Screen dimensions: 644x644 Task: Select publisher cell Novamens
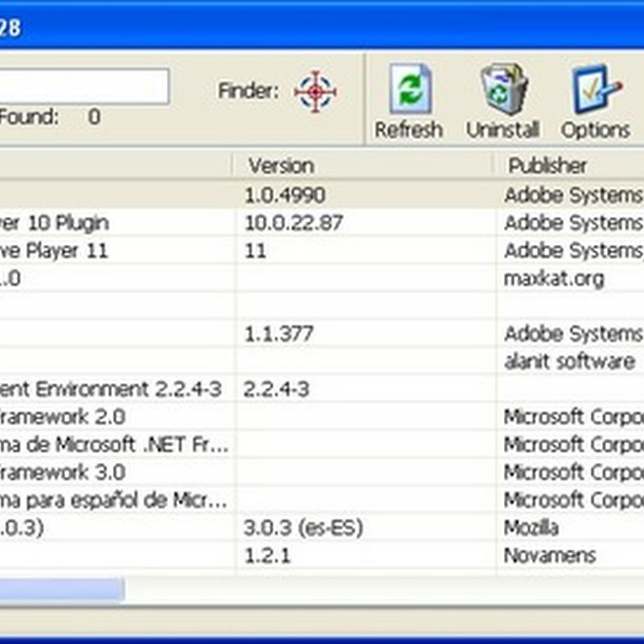pos(550,555)
